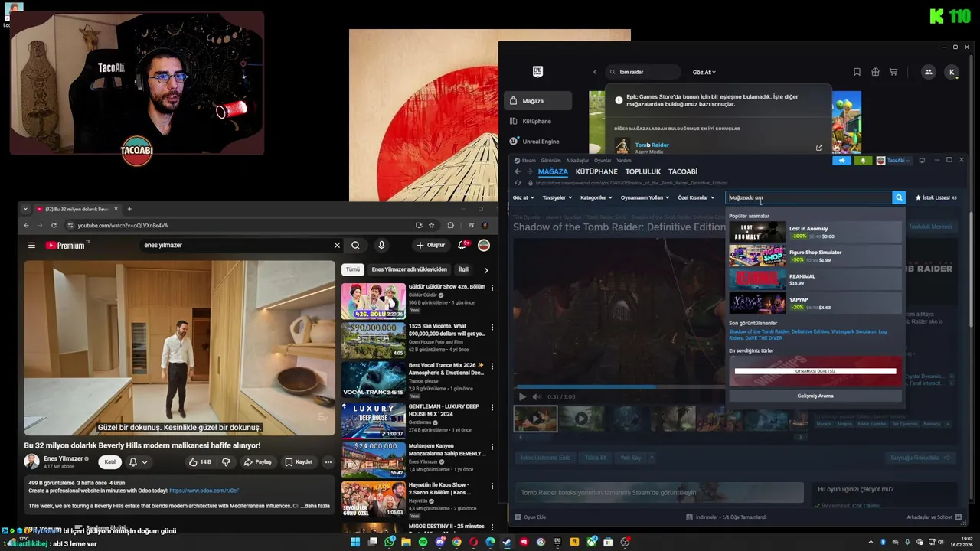Click the Oluştur create button
Screen dimensions: 980x551
point(430,245)
